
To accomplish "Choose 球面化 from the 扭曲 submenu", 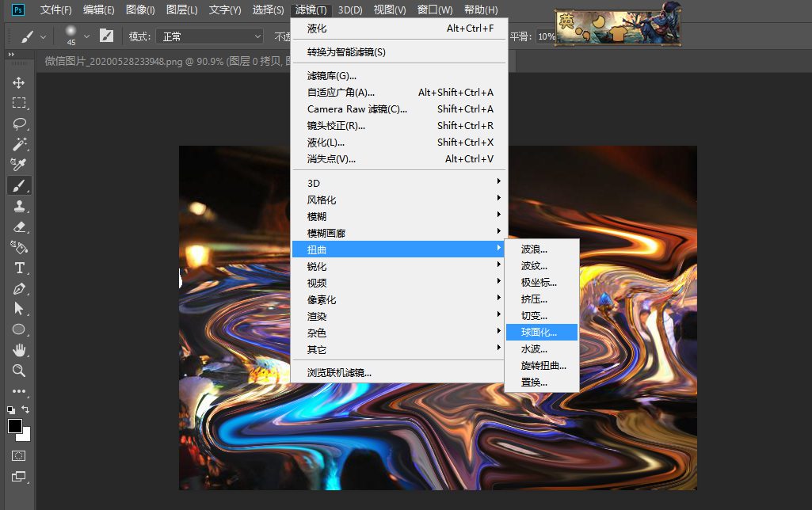I will click(x=541, y=332).
